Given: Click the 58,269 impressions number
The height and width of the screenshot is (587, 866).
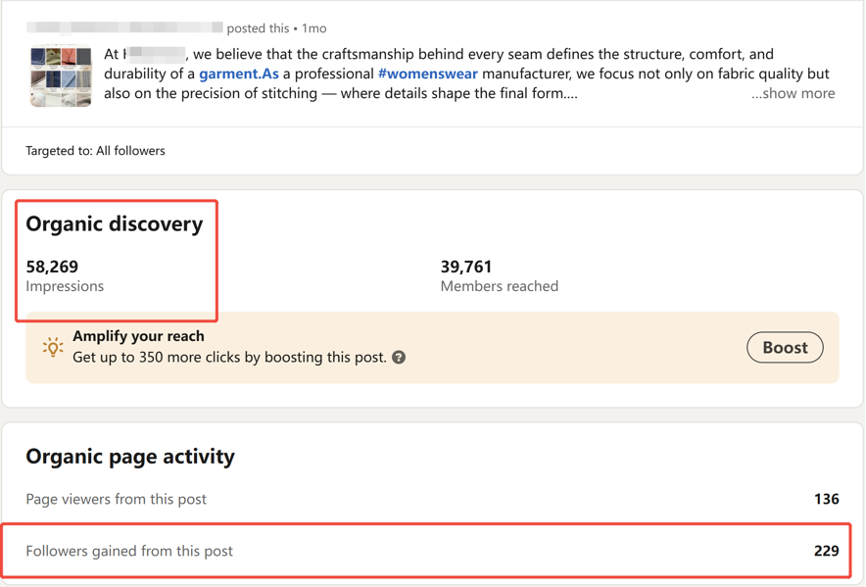Looking at the screenshot, I should [52, 267].
